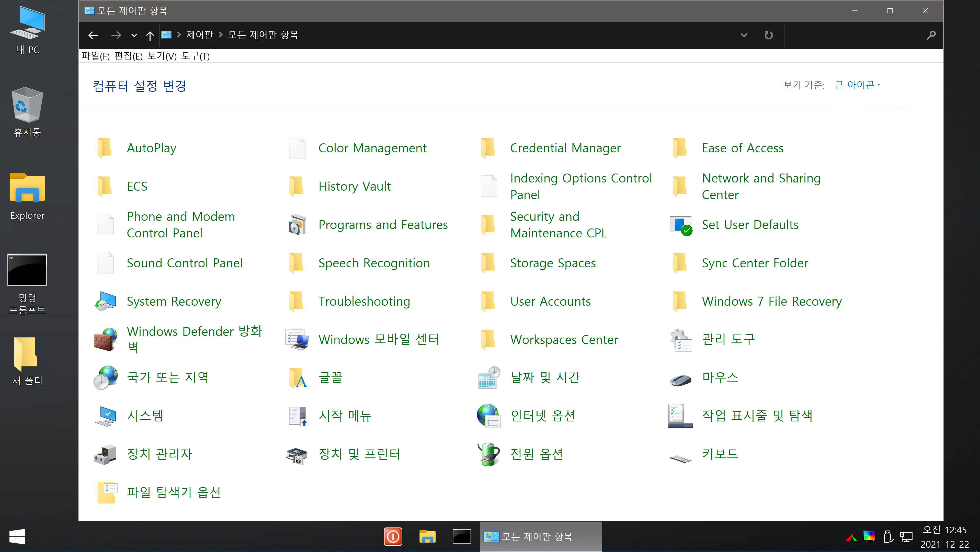Click 시스템 monitor icon
The image size is (980, 552).
(105, 416)
